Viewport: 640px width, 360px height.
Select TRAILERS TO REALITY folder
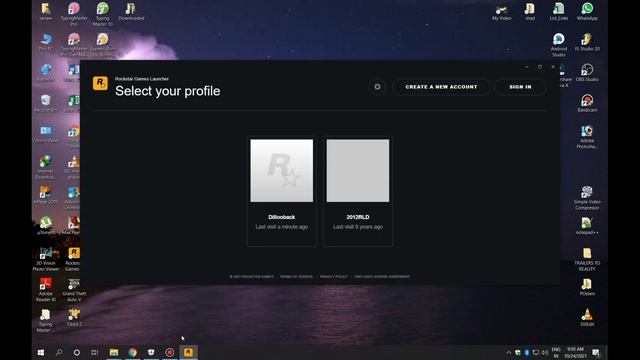coord(587,259)
